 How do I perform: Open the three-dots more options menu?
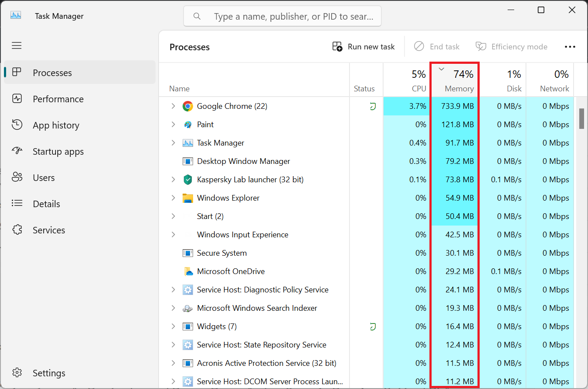click(570, 47)
